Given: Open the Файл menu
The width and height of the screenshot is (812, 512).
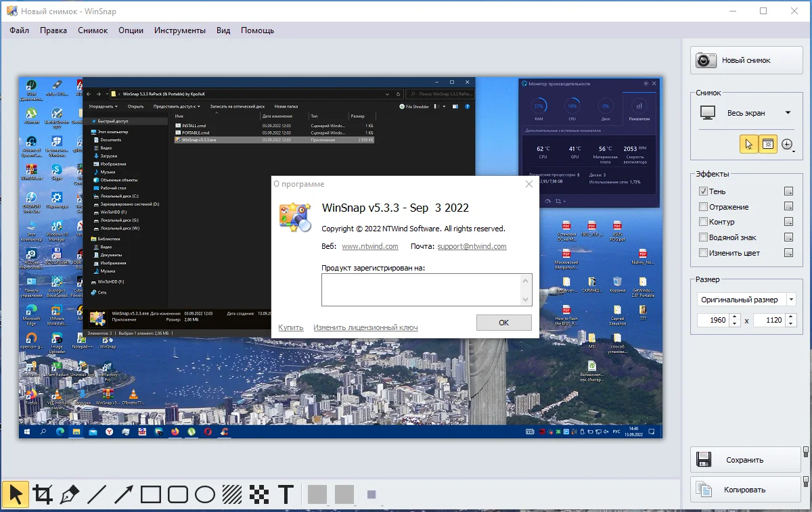Looking at the screenshot, I should click(x=19, y=30).
